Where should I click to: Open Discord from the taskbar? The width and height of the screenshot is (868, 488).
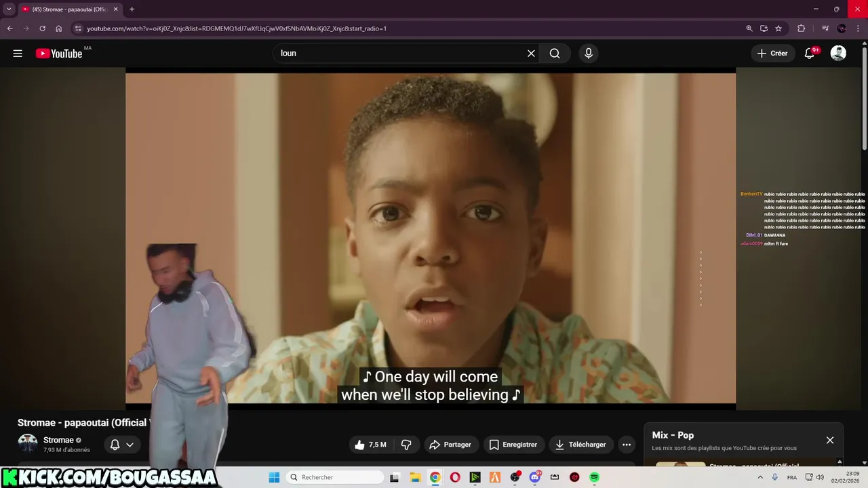click(x=535, y=477)
